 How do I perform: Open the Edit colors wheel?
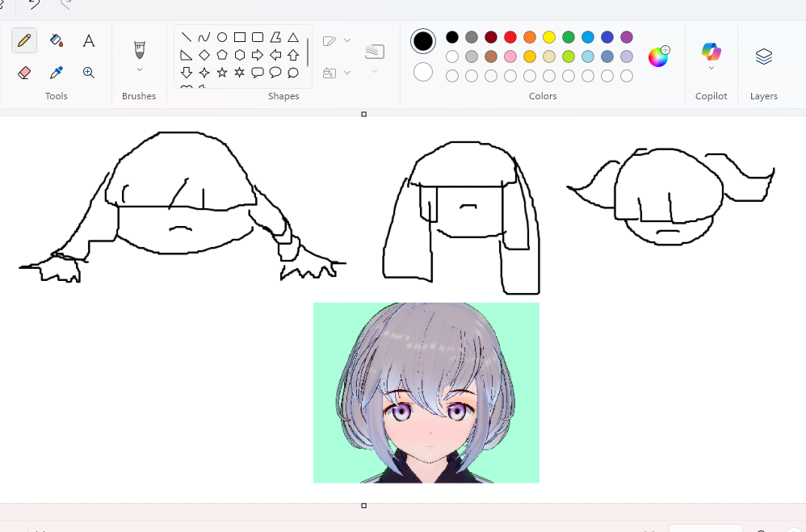coord(658,57)
